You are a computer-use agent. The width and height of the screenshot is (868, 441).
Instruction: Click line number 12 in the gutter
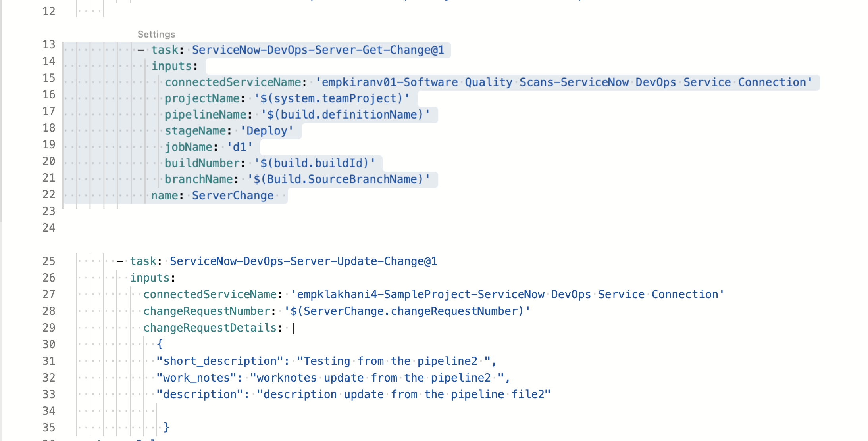pyautogui.click(x=49, y=11)
